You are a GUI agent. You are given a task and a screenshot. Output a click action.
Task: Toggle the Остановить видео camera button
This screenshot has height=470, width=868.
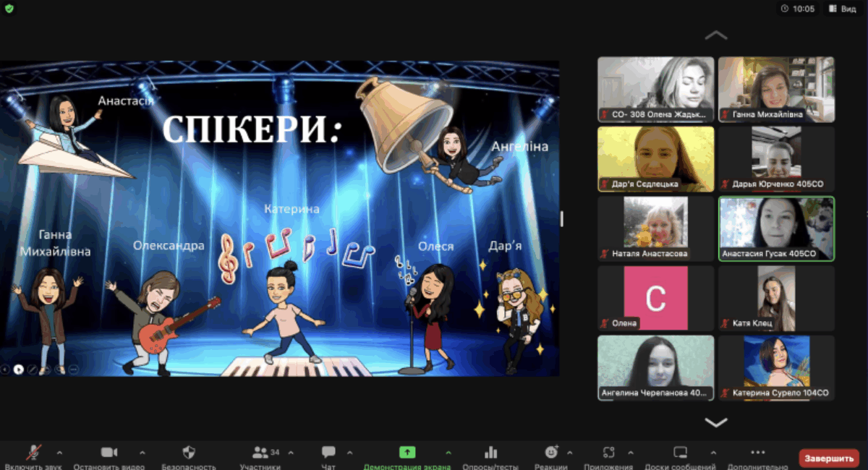coord(109,453)
